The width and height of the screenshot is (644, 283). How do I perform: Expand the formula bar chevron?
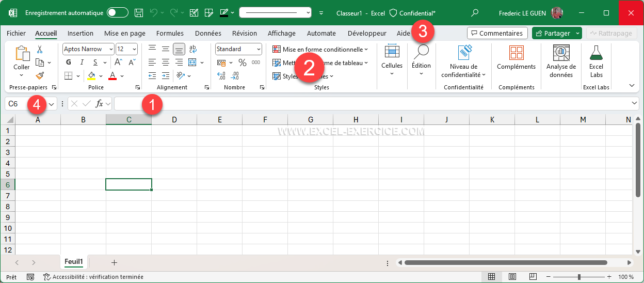635,104
